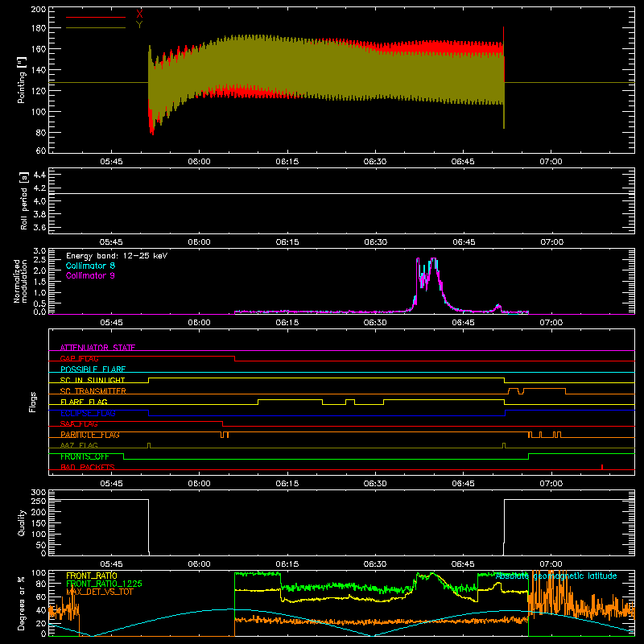
Task: Click the 06:30 tick under the modulation plot
Action: (x=375, y=323)
